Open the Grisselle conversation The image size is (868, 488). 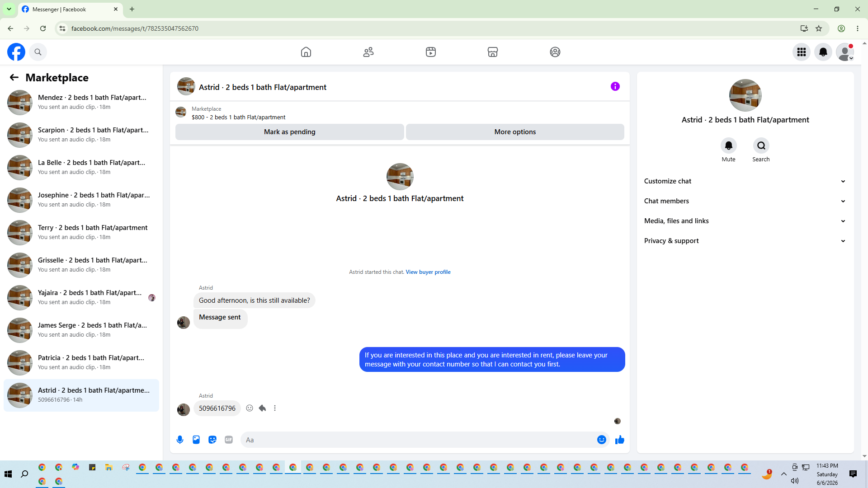click(81, 265)
